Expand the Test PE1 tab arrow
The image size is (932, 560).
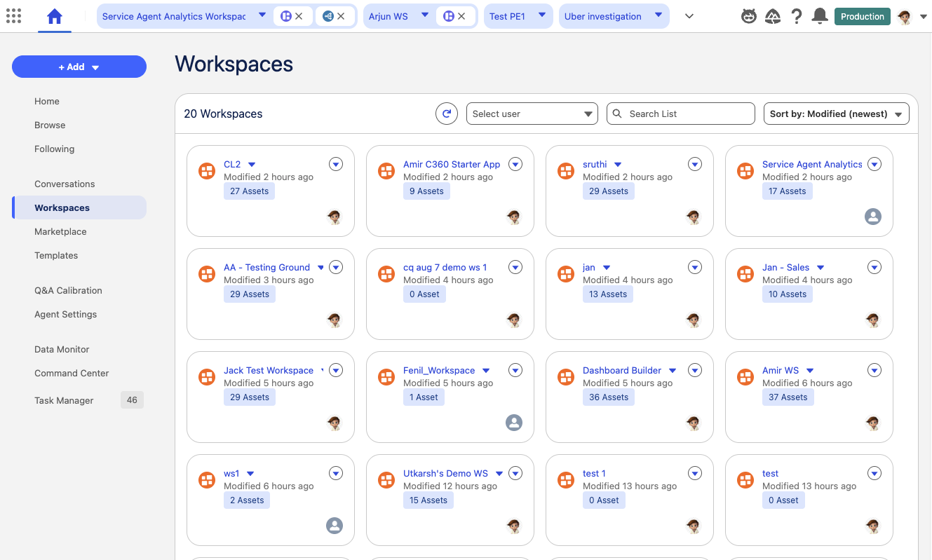[x=541, y=15]
